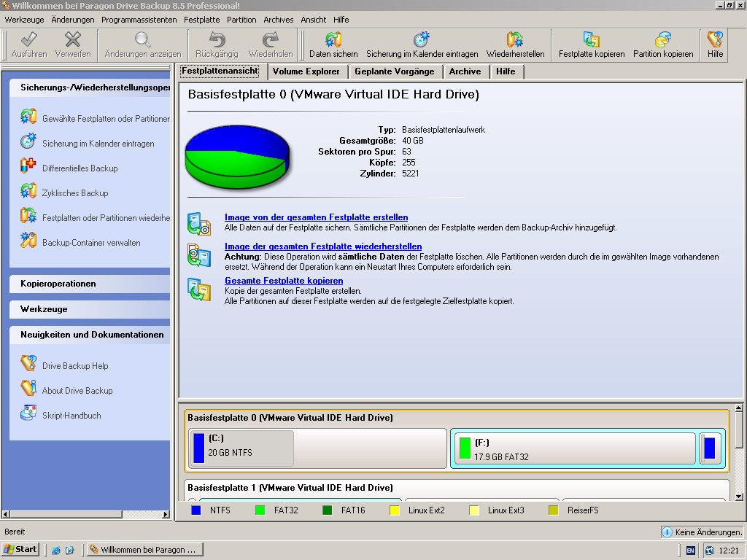Expand the Kopieroperationen sidebar section

coord(90,284)
